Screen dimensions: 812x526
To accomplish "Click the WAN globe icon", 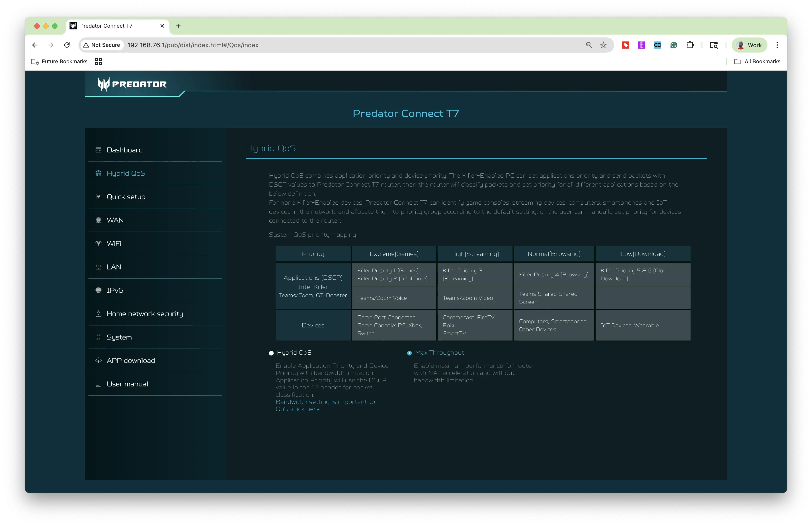I will click(98, 220).
